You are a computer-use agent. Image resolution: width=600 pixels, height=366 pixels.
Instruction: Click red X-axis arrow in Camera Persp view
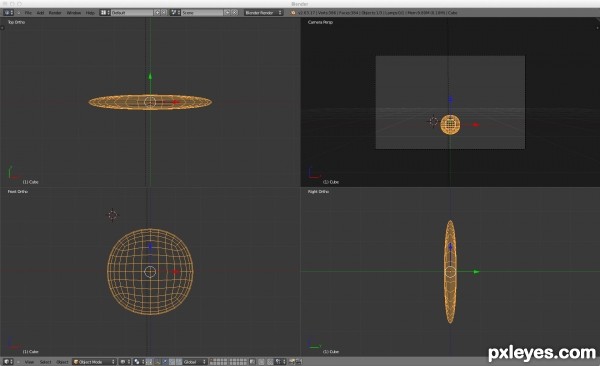click(x=476, y=125)
